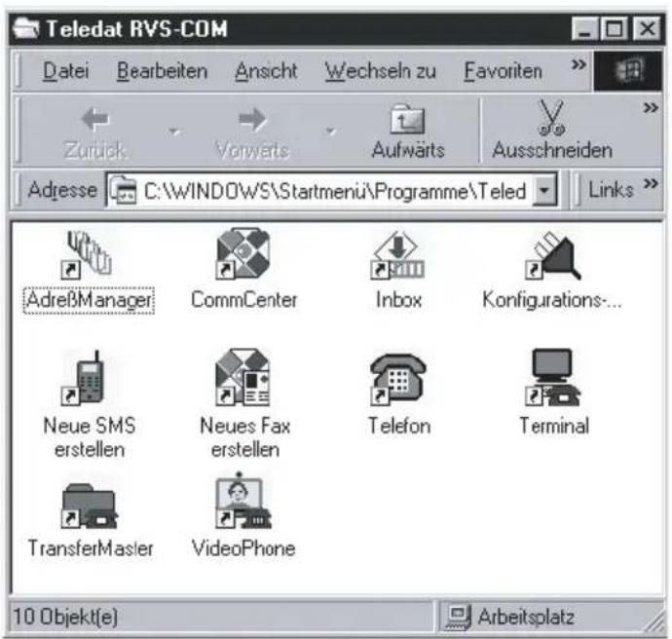Select the TransferMaster shortcut icon
Image resolution: width=672 pixels, height=639 pixels.
coord(90,506)
